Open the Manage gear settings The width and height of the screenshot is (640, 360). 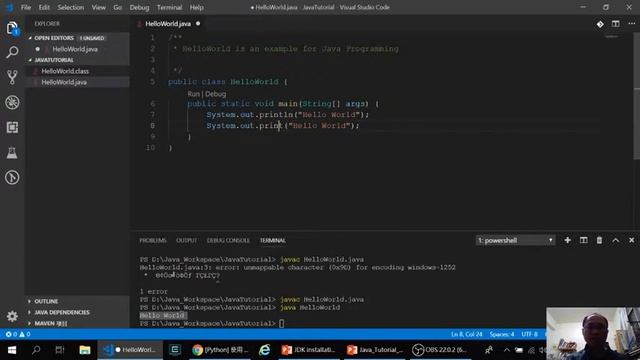[x=12, y=316]
